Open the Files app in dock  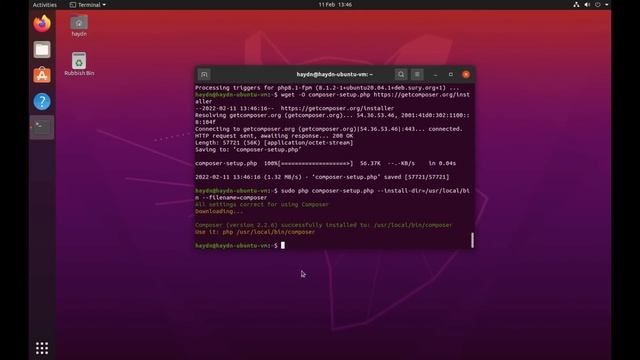click(x=42, y=50)
